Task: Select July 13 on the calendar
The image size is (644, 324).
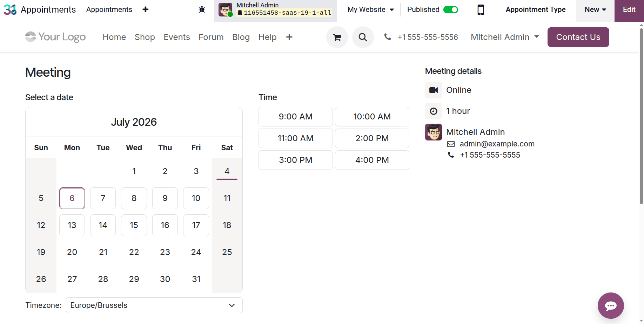Action: click(x=72, y=225)
